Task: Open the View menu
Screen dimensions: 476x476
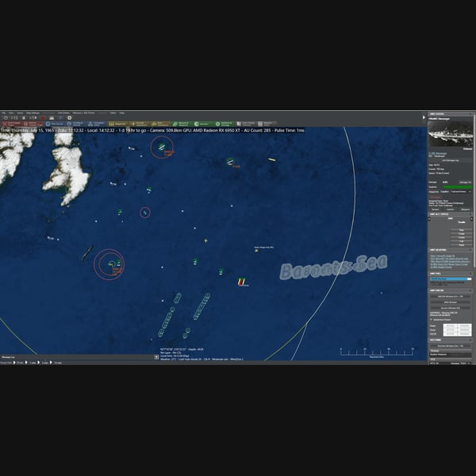Action: (11, 113)
